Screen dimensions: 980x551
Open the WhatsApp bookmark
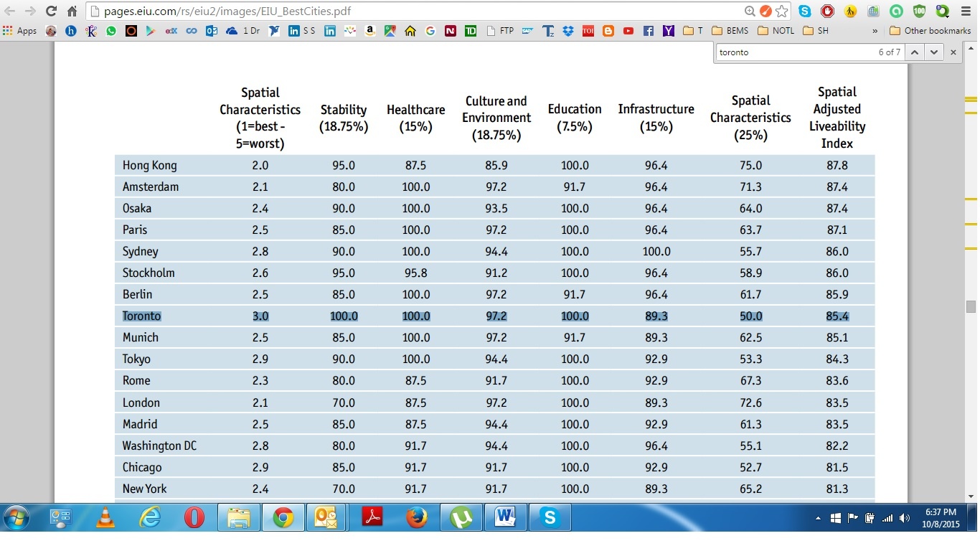tap(111, 31)
